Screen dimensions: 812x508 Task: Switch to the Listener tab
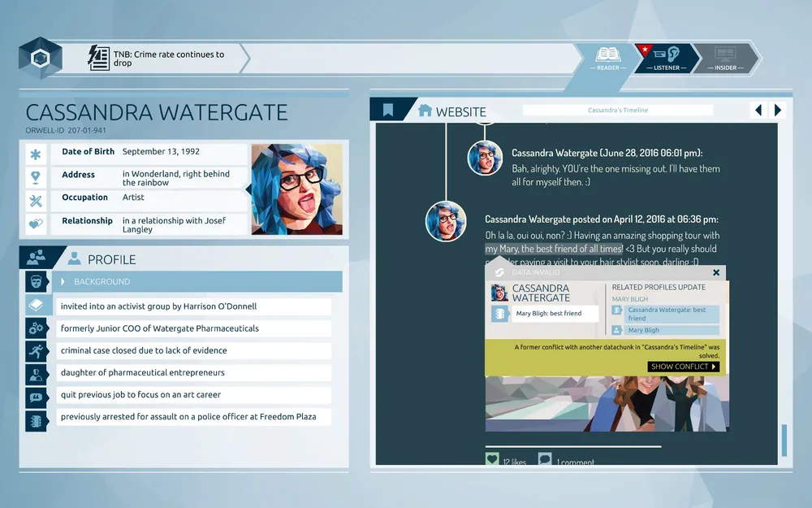(x=667, y=58)
